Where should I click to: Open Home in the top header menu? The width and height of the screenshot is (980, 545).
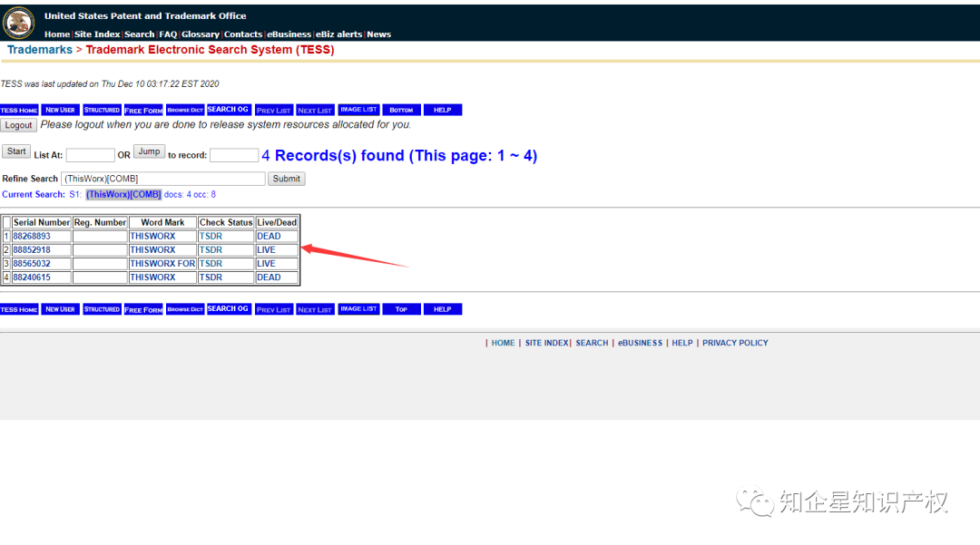pyautogui.click(x=57, y=34)
